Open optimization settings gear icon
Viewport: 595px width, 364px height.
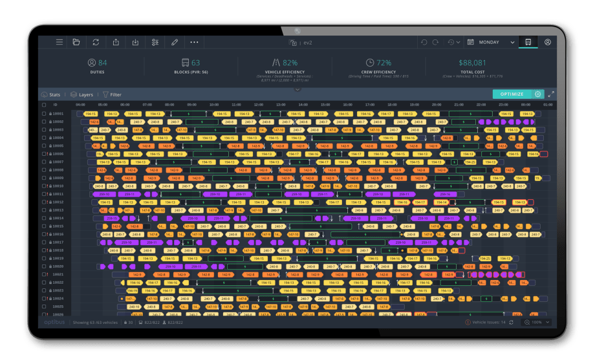pyautogui.click(x=537, y=94)
